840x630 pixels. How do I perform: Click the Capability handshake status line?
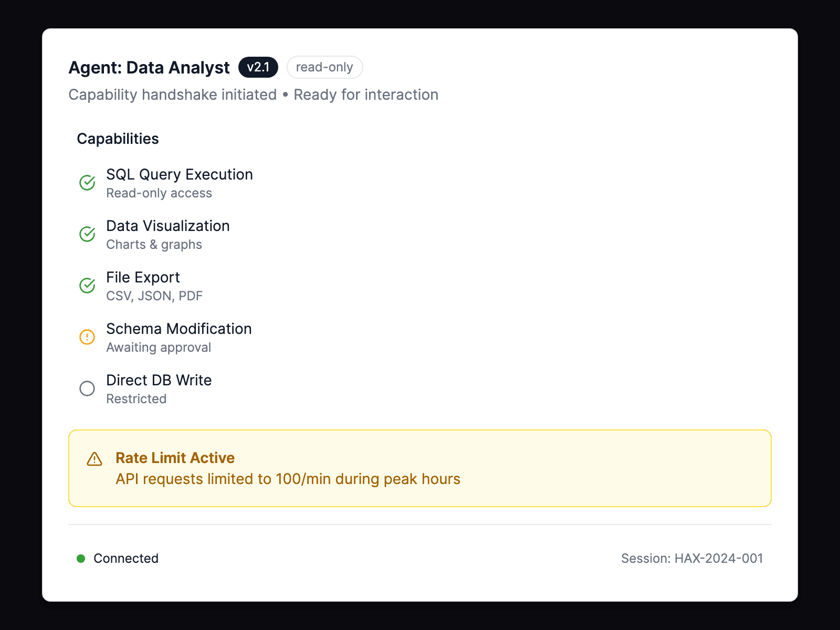(x=253, y=94)
